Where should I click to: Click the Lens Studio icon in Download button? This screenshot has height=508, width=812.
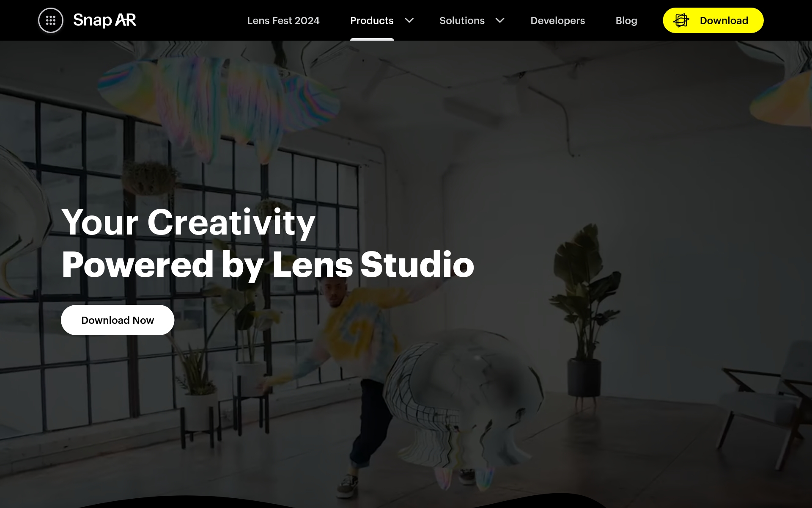[681, 20]
